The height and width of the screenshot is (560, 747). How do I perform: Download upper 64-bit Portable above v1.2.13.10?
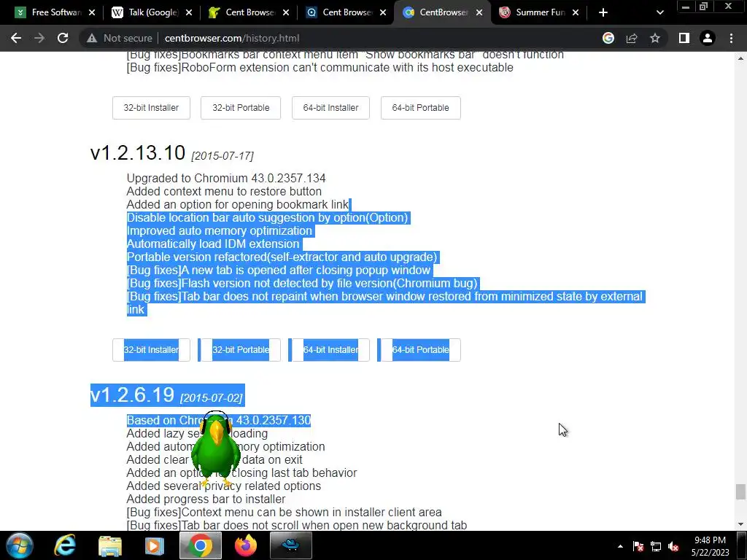(421, 108)
